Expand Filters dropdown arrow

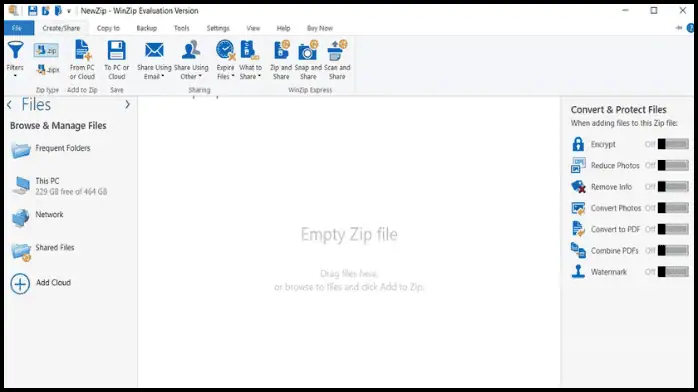pos(15,76)
